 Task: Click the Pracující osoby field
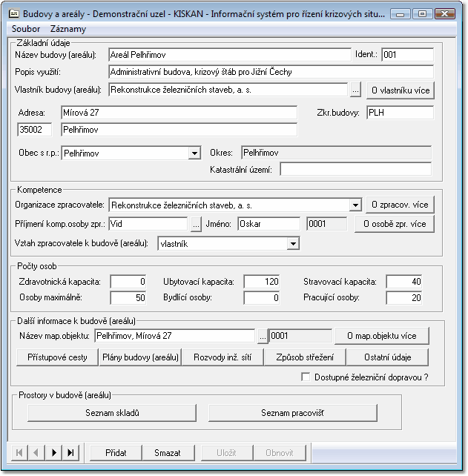[x=404, y=297]
